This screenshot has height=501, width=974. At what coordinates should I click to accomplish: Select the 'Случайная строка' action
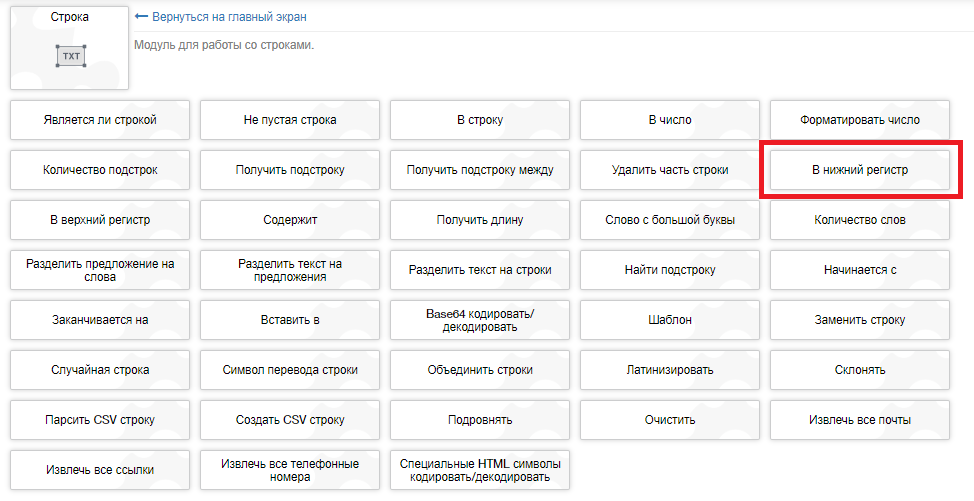click(x=100, y=370)
